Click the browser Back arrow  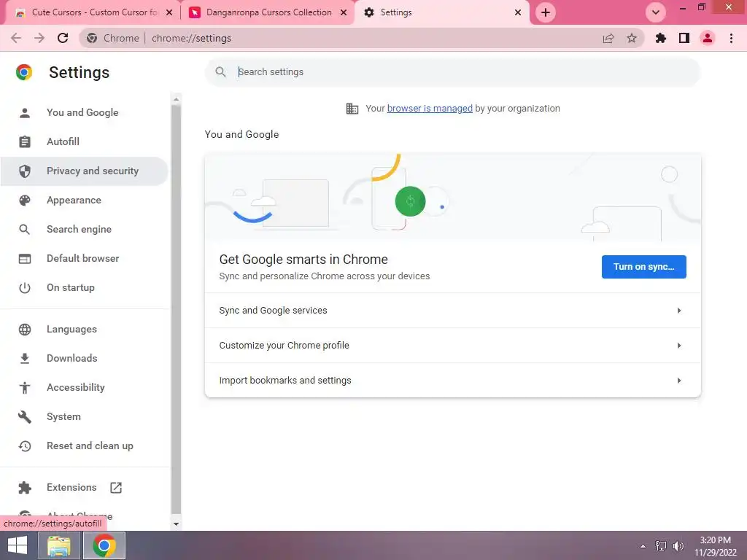point(16,38)
